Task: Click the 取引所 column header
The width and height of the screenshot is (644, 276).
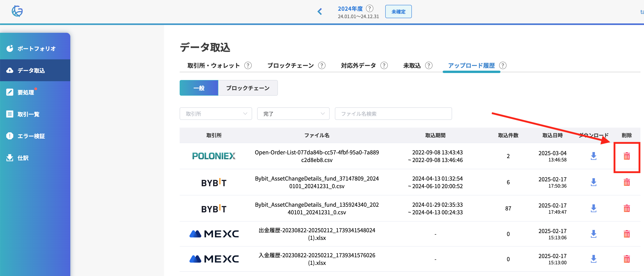Action: coord(214,135)
